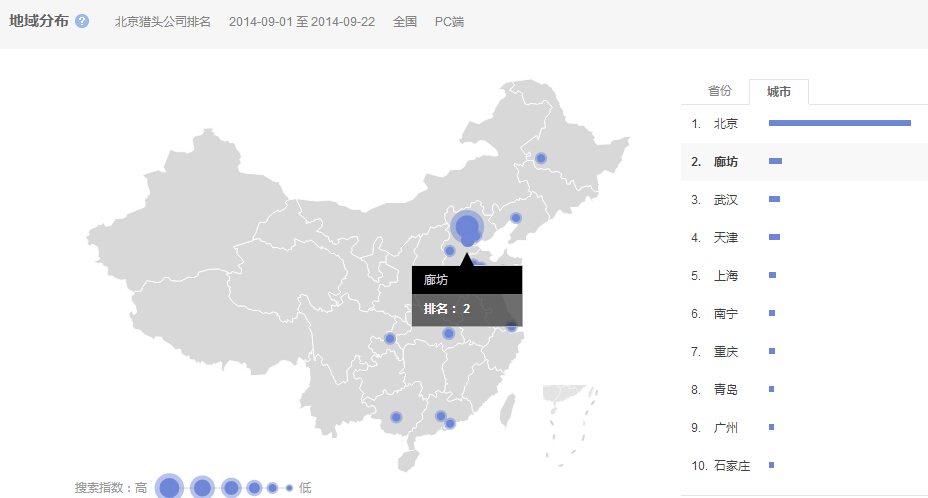The image size is (928, 498).
Task: Switch to the 省份 tab
Action: [x=720, y=91]
